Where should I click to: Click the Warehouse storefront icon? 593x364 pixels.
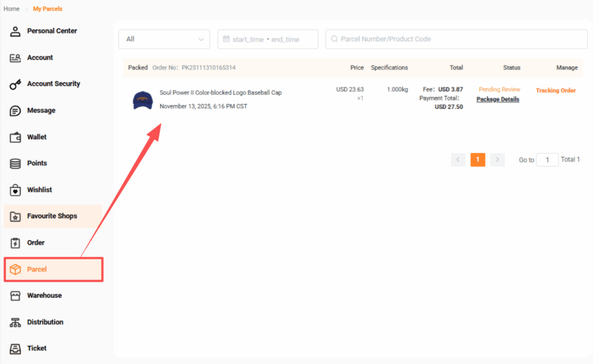(16, 296)
